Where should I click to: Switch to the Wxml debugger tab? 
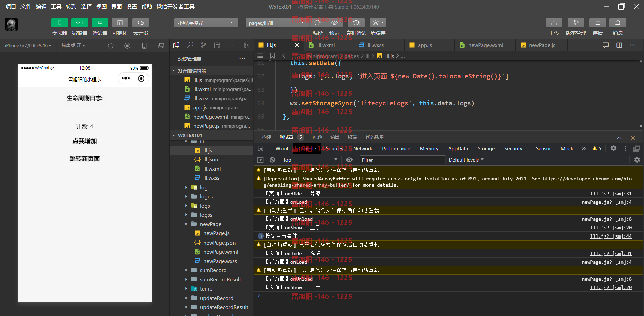tap(282, 148)
